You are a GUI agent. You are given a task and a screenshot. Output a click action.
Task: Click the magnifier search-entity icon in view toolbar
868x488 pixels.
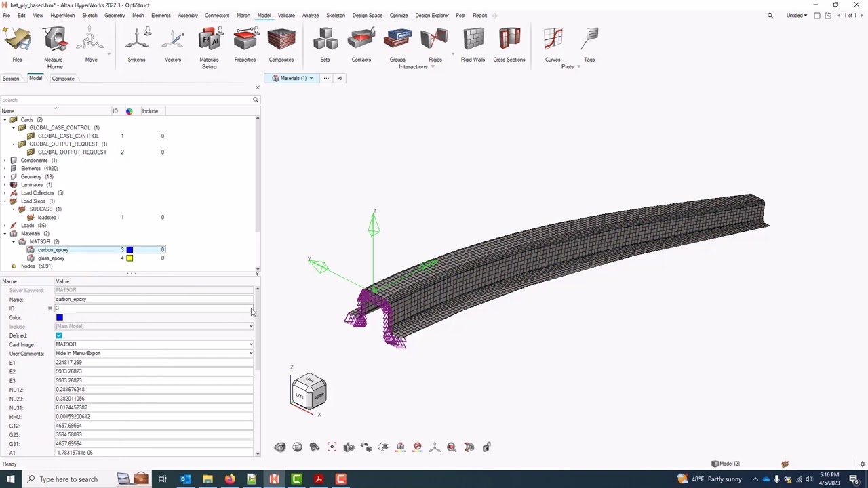pos(452,447)
